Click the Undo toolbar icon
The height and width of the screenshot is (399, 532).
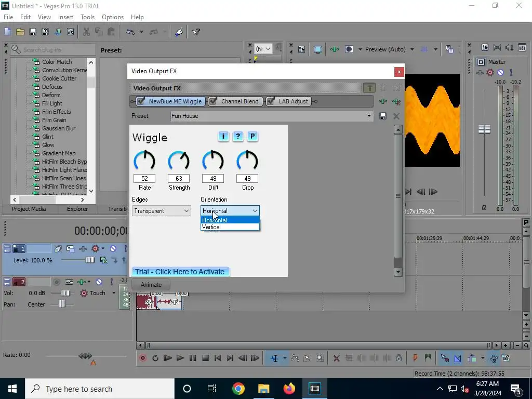(130, 32)
